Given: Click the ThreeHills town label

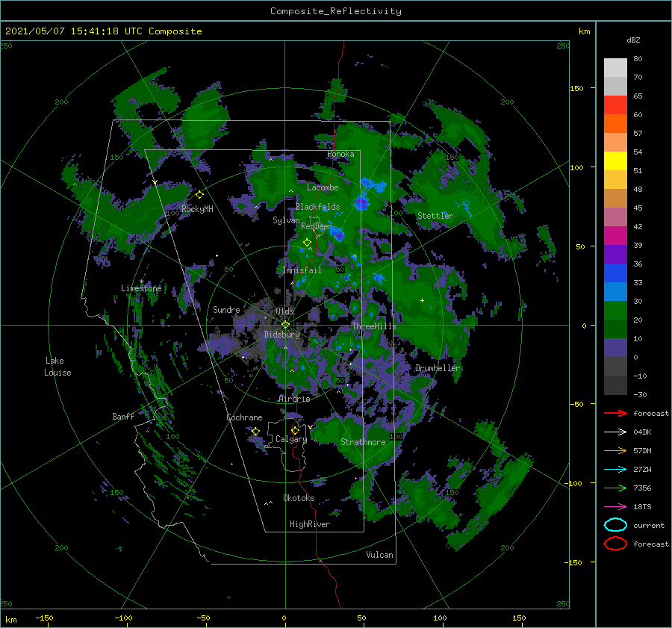Looking at the screenshot, I should [375, 326].
